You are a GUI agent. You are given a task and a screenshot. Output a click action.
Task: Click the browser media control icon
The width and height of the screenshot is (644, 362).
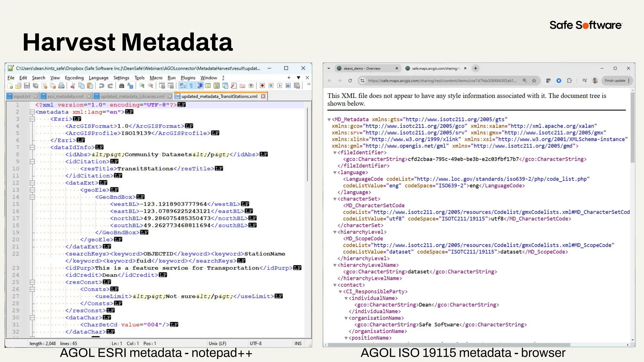(585, 81)
